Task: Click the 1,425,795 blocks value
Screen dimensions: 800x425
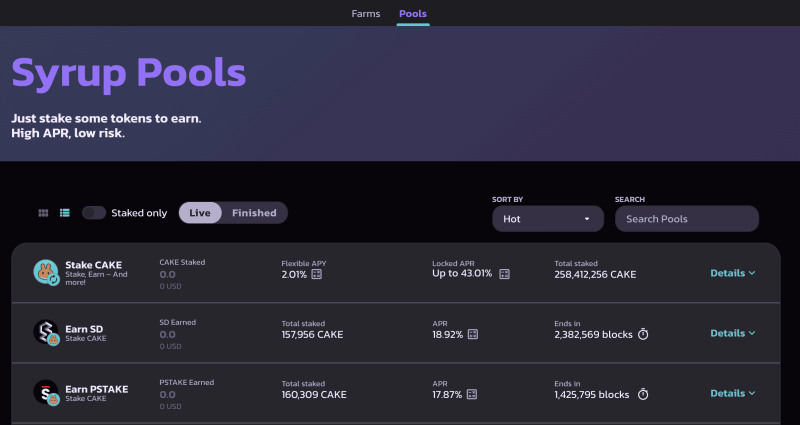Action: pyautogui.click(x=592, y=395)
